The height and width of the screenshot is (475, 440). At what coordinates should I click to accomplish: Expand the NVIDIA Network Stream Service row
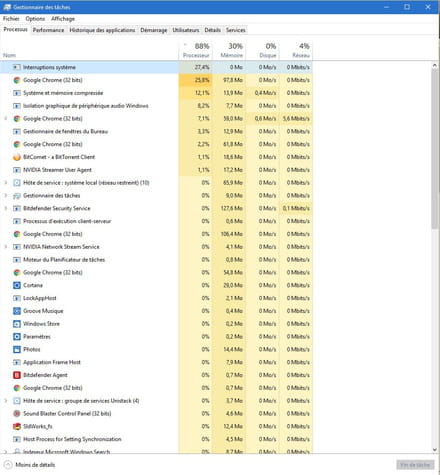point(6,247)
